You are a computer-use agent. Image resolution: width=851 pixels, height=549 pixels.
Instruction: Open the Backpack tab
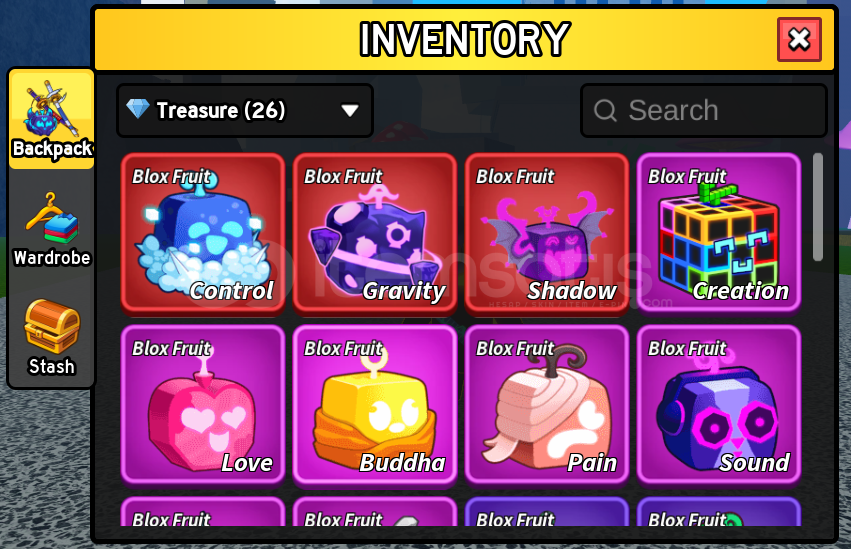tap(52, 119)
